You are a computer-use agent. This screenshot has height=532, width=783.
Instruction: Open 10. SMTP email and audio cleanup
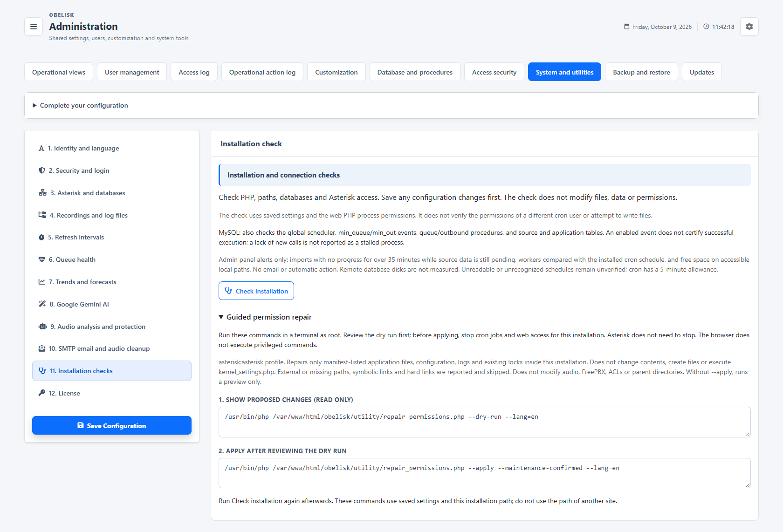pyautogui.click(x=112, y=348)
